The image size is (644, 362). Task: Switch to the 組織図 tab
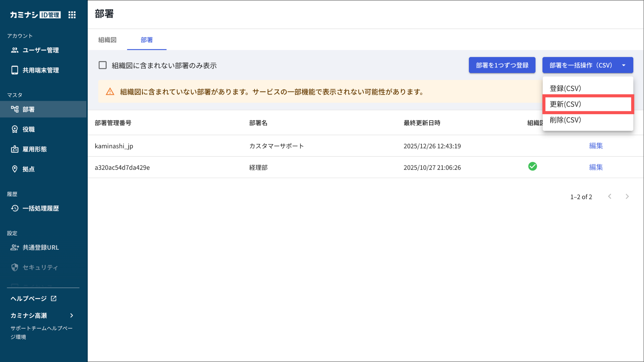coord(107,40)
